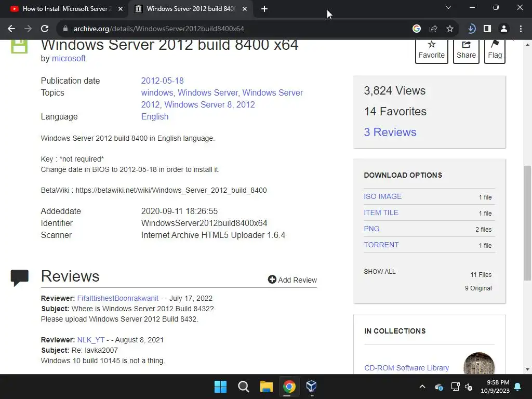
Task: Click the Reviews speech bubble icon
Action: pyautogui.click(x=20, y=277)
